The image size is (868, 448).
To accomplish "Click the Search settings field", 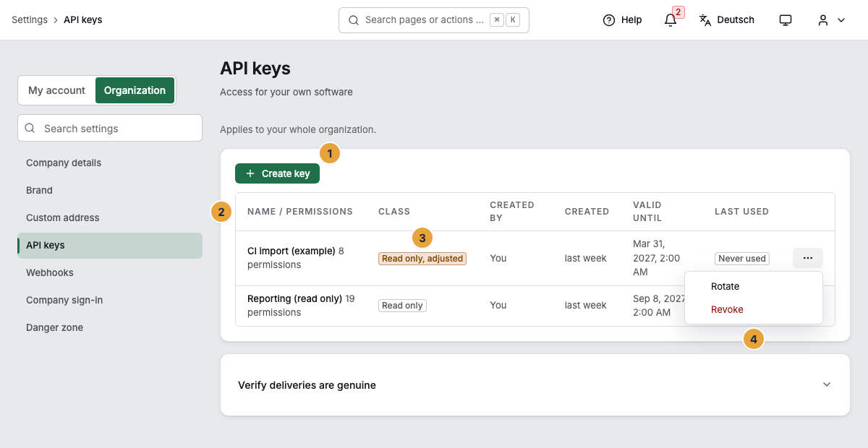I will [x=110, y=128].
